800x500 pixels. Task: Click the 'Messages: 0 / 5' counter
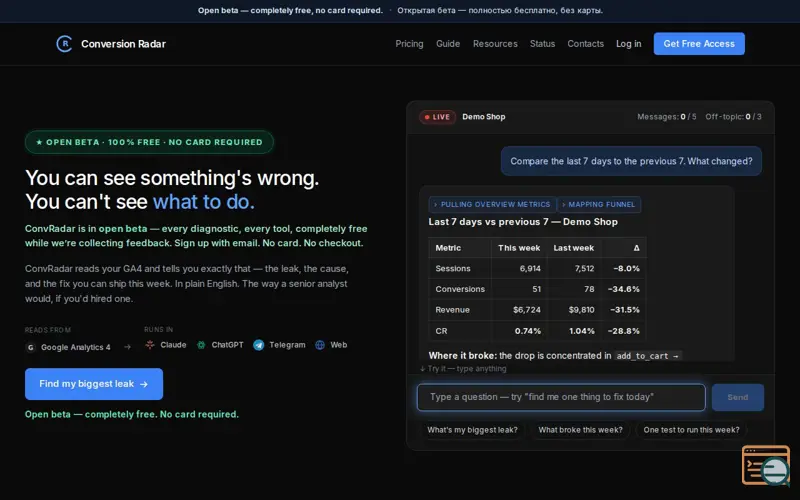(x=666, y=117)
